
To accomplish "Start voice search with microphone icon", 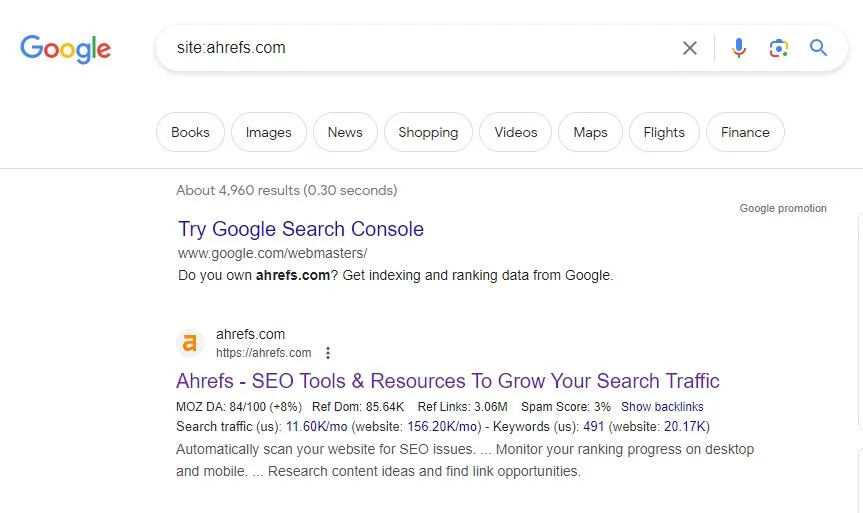I will pyautogui.click(x=739, y=48).
